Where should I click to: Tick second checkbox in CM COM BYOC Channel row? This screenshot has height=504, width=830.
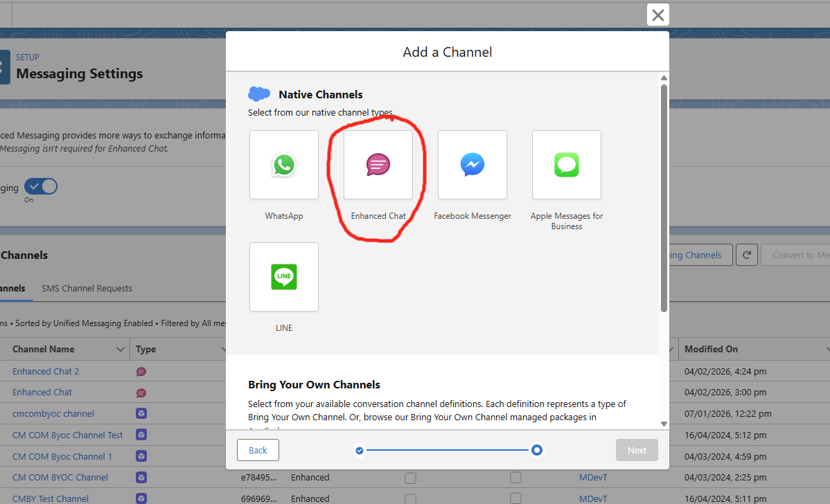click(515, 478)
